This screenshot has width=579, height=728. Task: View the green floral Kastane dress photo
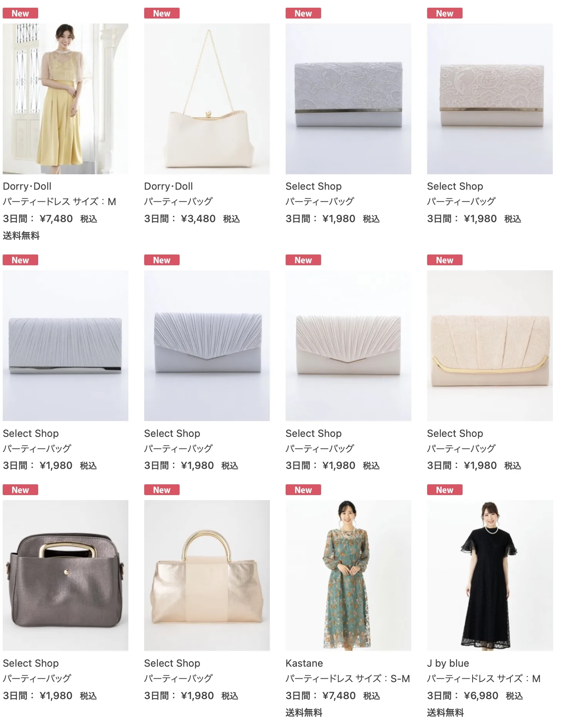tap(348, 575)
